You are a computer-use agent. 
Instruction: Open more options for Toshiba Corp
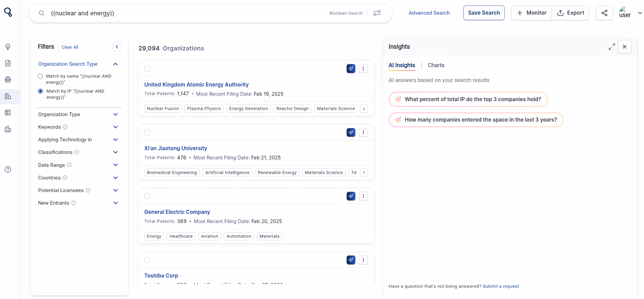click(x=363, y=260)
